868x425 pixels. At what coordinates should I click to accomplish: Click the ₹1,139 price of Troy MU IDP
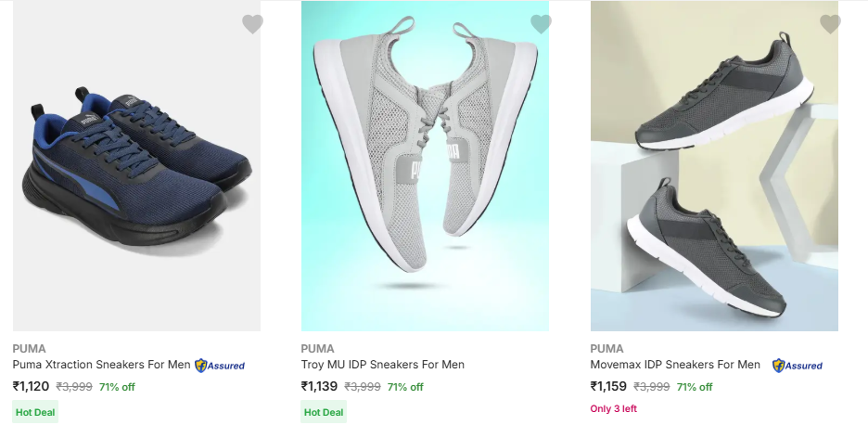pos(320,386)
